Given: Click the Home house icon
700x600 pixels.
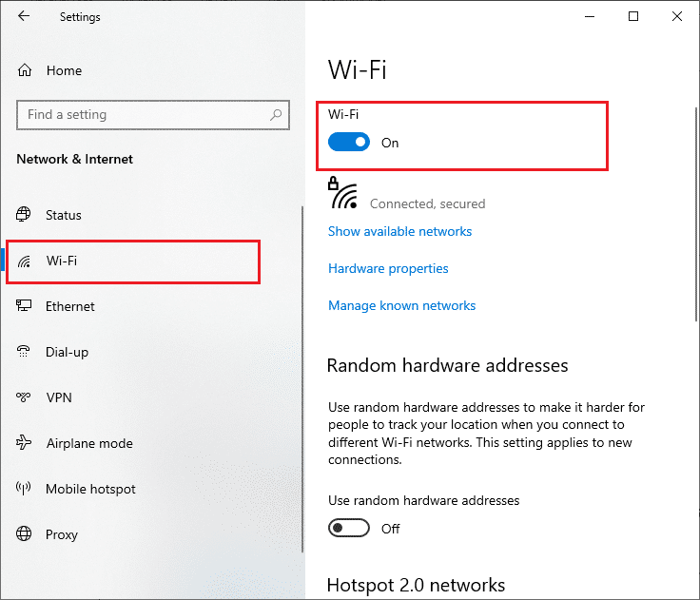Looking at the screenshot, I should coord(25,70).
